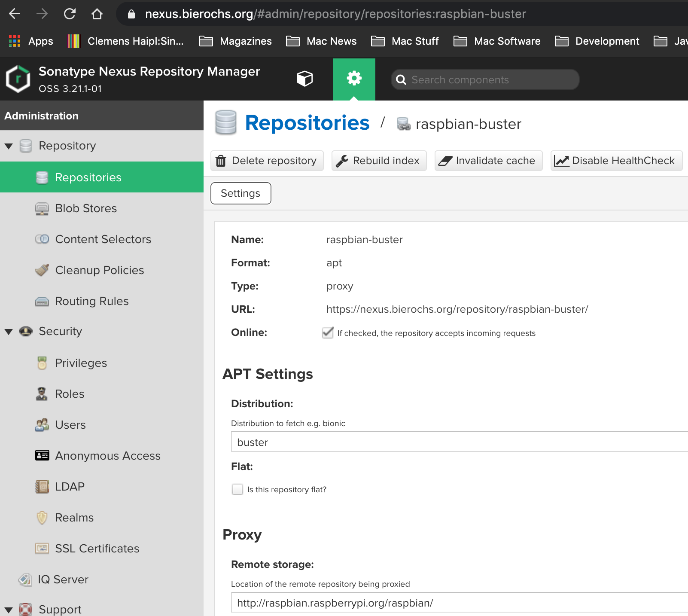The image size is (688, 616).
Task: Open Routing Rules
Action: (92, 301)
